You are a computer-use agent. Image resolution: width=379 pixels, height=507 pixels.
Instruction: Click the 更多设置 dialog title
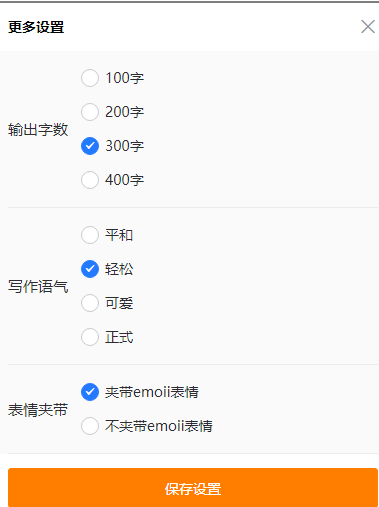click(x=36, y=27)
